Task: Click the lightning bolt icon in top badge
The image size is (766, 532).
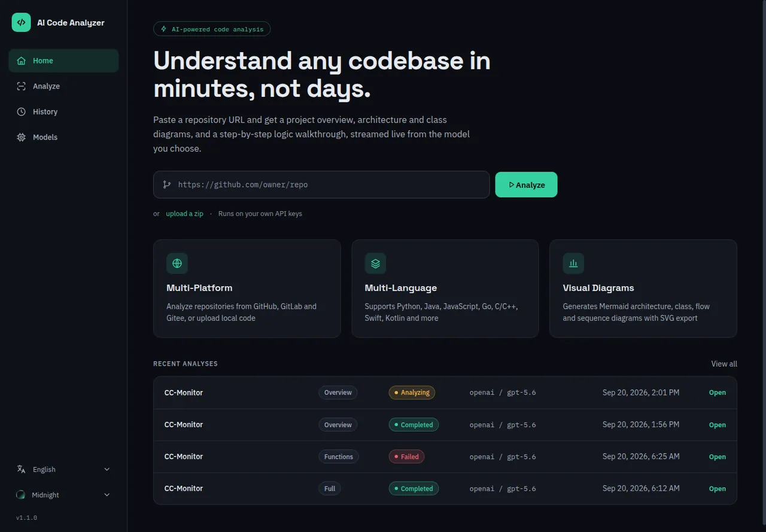Action: pyautogui.click(x=164, y=29)
